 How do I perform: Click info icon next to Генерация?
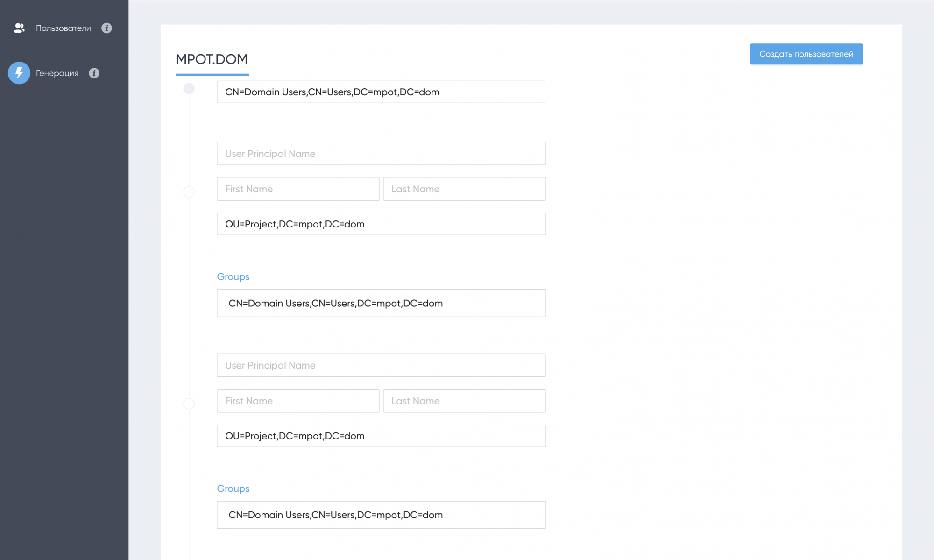pyautogui.click(x=94, y=73)
